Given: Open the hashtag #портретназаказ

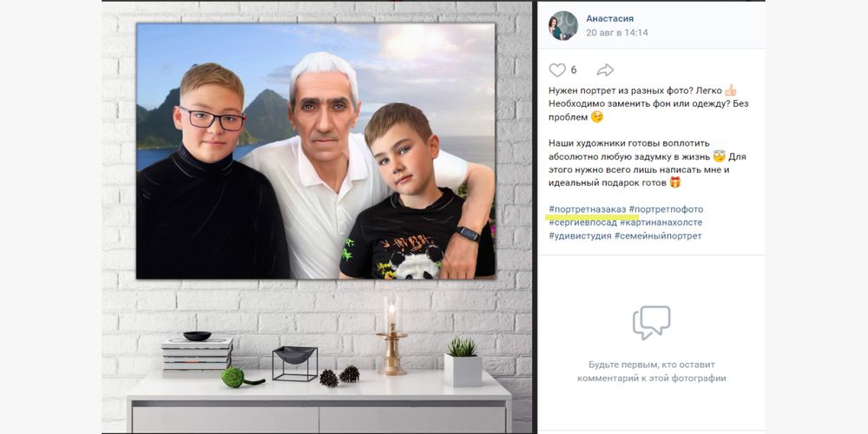Looking at the screenshot, I should [x=588, y=209].
